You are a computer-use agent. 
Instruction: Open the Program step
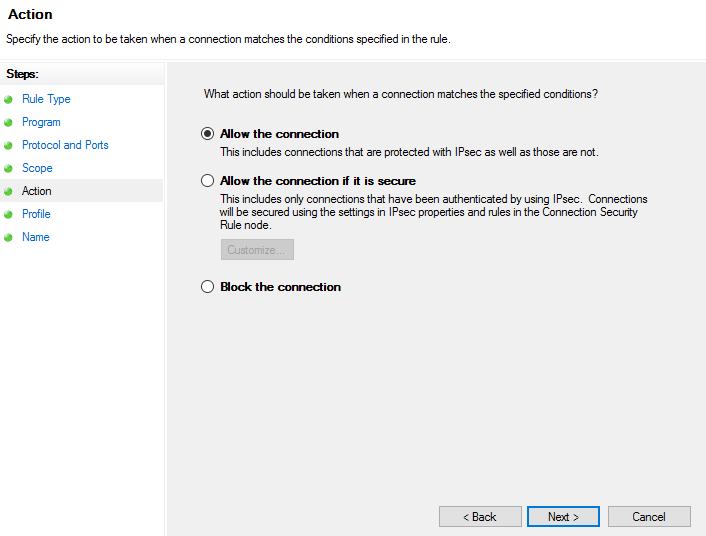[41, 122]
